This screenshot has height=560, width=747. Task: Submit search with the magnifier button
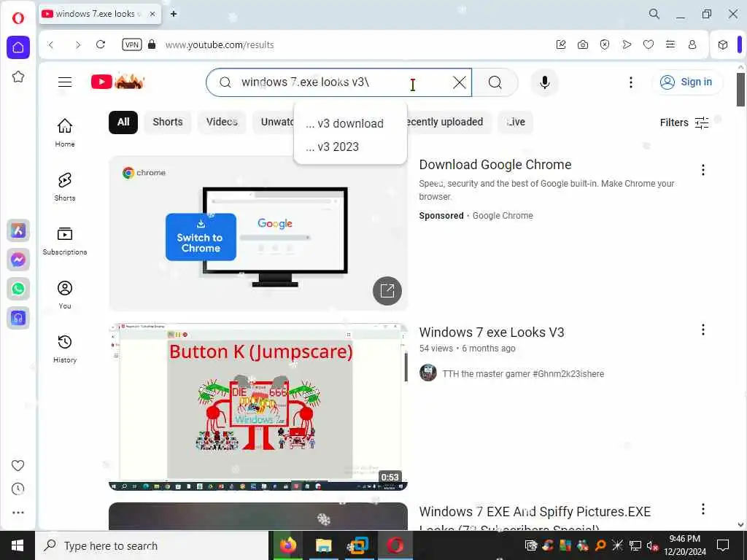pos(495,82)
